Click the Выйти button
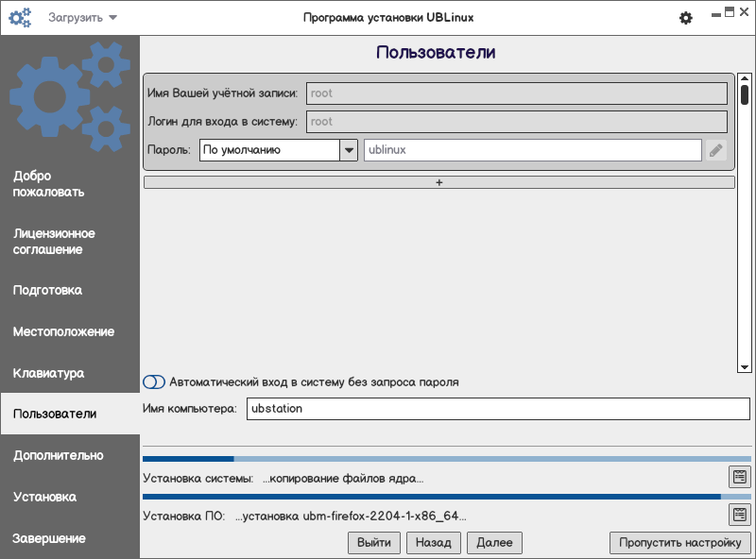The height and width of the screenshot is (559, 756). (x=374, y=543)
